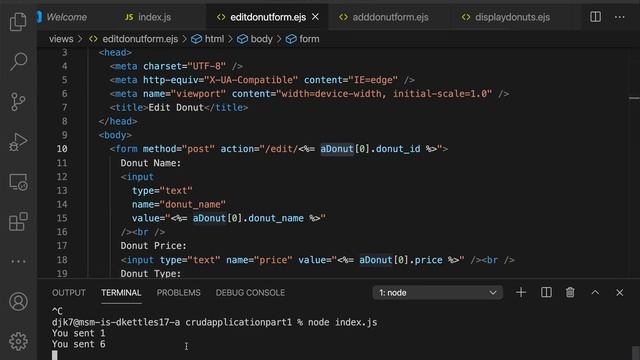Click line number 10 in the gutter
640x360 pixels.
[x=62, y=149]
